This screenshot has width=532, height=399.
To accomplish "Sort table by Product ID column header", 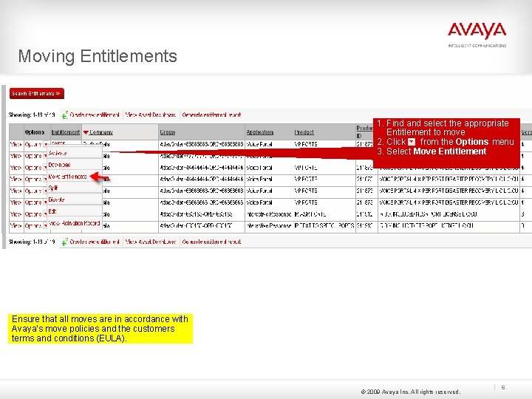I will pos(365,132).
